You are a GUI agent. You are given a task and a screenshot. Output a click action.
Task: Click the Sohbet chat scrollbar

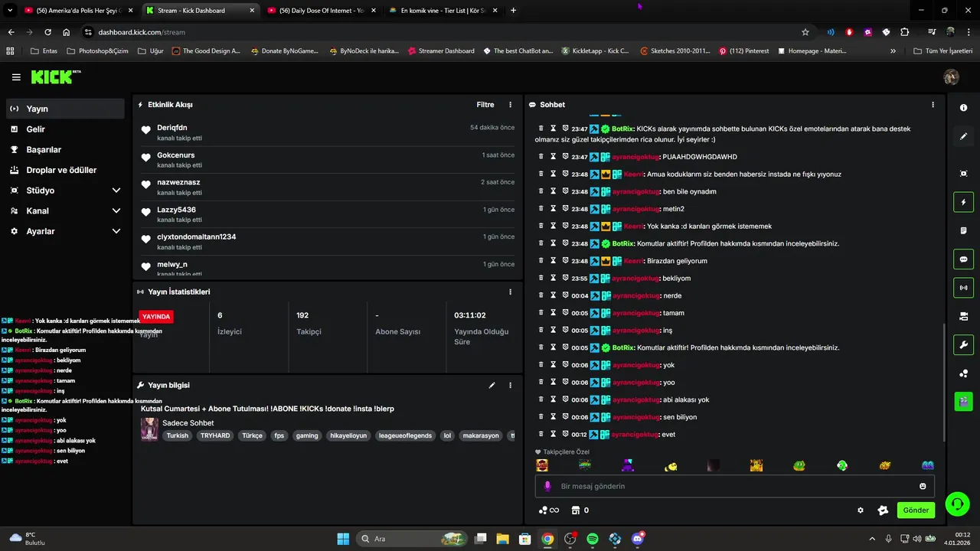[943, 381]
